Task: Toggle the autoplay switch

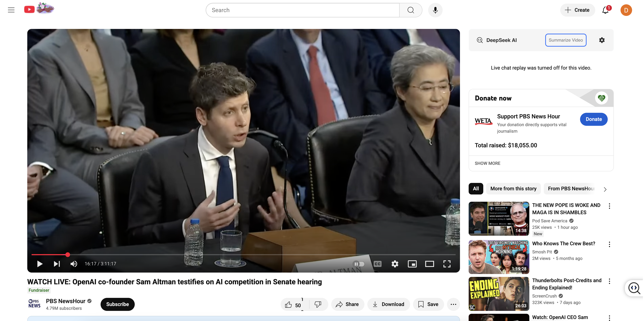Action: (358, 264)
